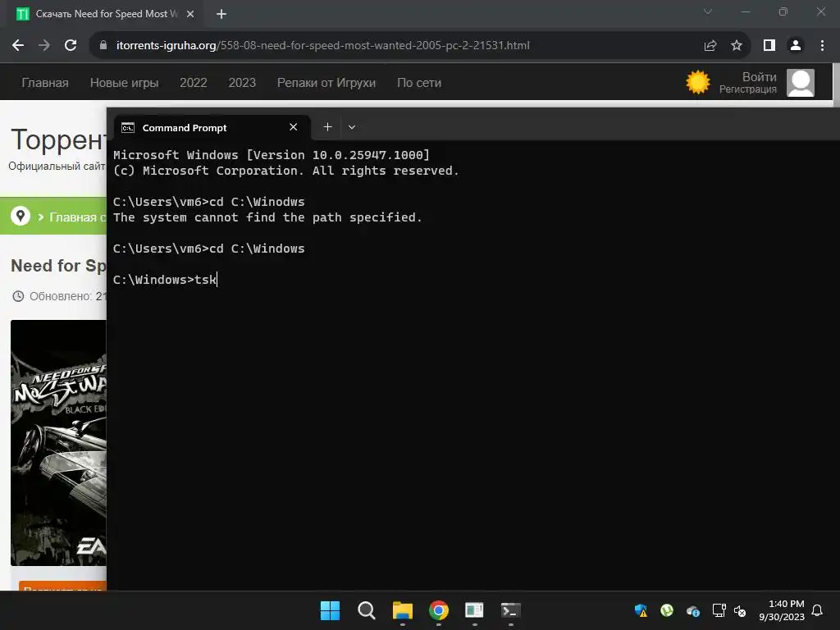Open clock showing 1:40 PM
The image size is (840, 630).
click(x=782, y=610)
